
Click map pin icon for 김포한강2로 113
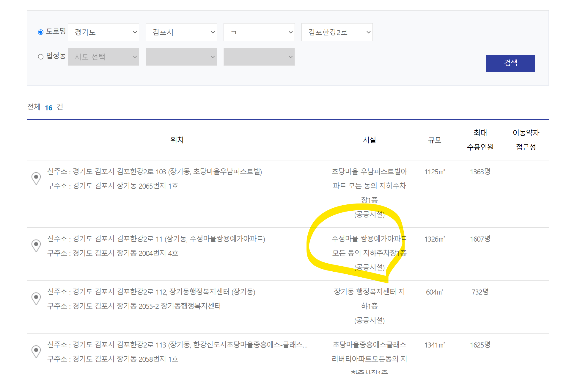[36, 351]
